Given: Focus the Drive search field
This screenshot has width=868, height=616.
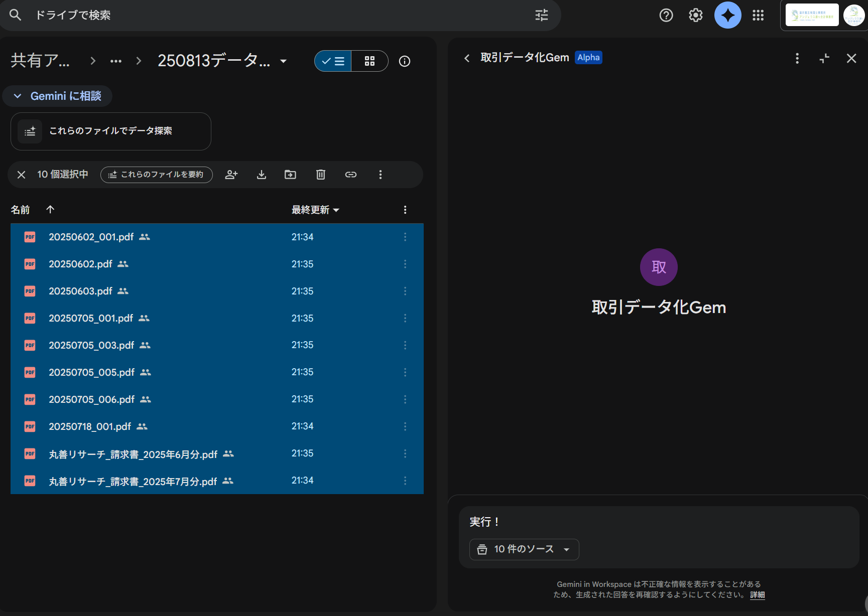Looking at the screenshot, I should (x=281, y=15).
